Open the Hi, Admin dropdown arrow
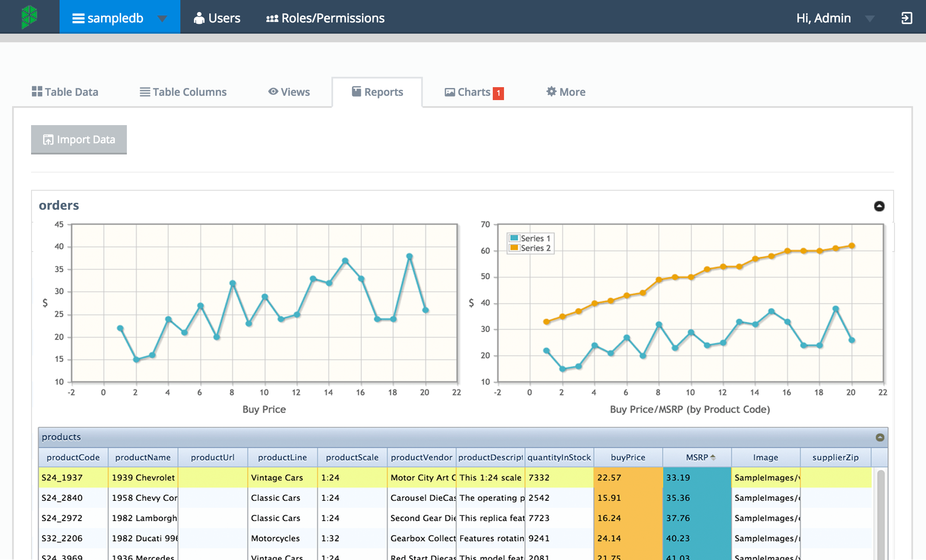Viewport: 926px width, 560px height. pos(869,19)
